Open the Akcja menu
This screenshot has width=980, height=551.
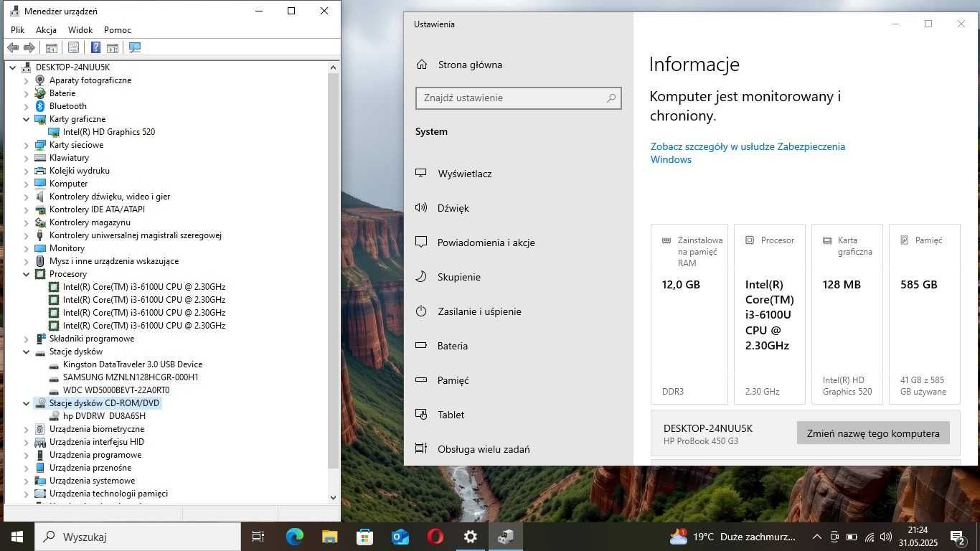46,30
